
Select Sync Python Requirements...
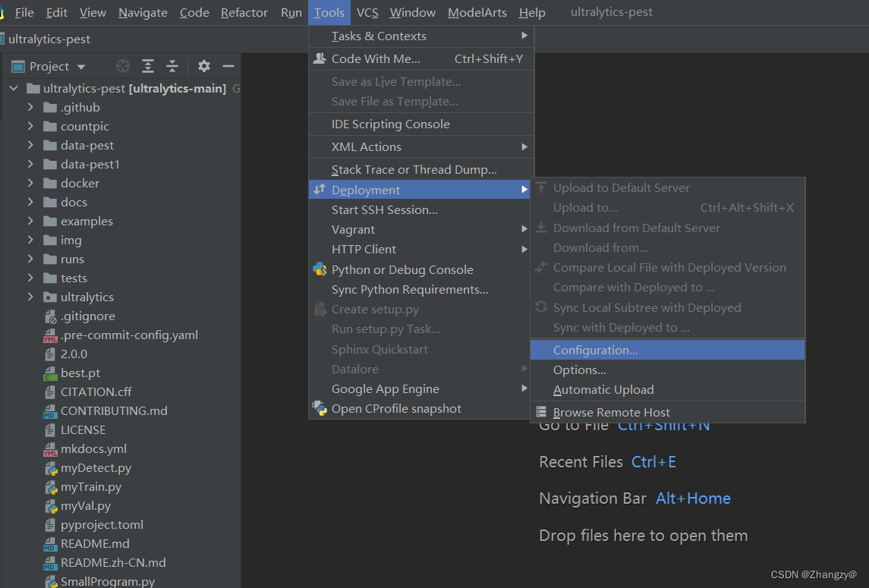coord(421,289)
